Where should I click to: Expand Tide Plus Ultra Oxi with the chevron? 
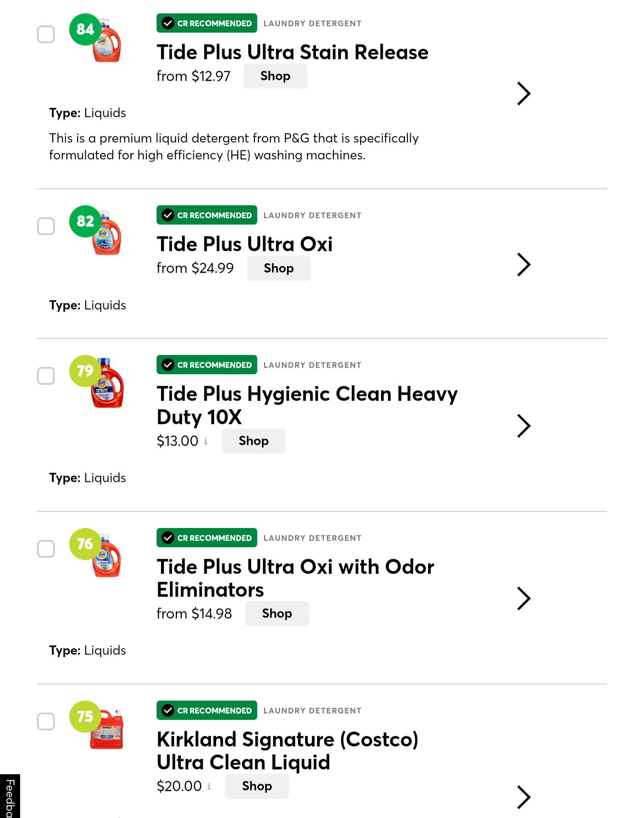coord(524,265)
